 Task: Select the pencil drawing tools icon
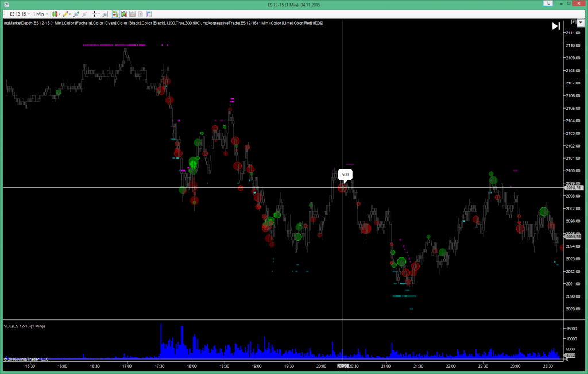(65, 14)
